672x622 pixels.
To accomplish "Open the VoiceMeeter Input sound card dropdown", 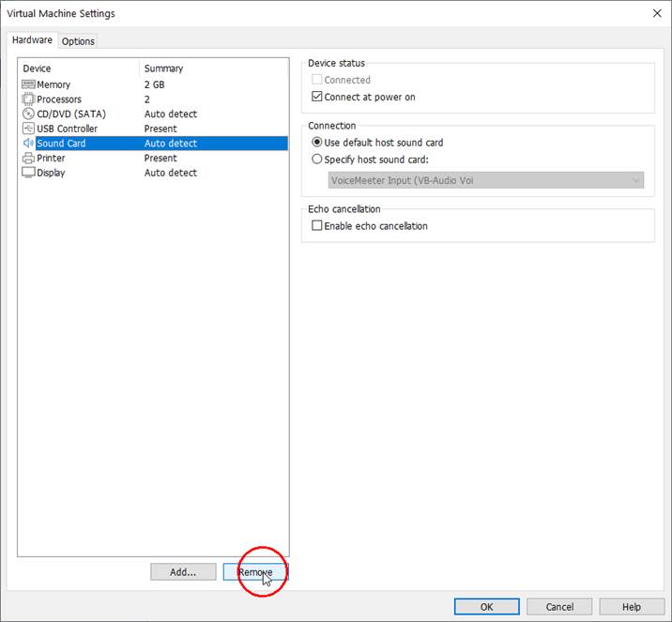I will pos(485,180).
